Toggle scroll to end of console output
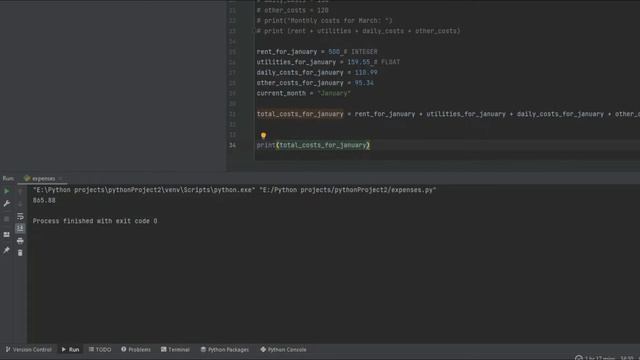The image size is (640, 360). coord(20,228)
